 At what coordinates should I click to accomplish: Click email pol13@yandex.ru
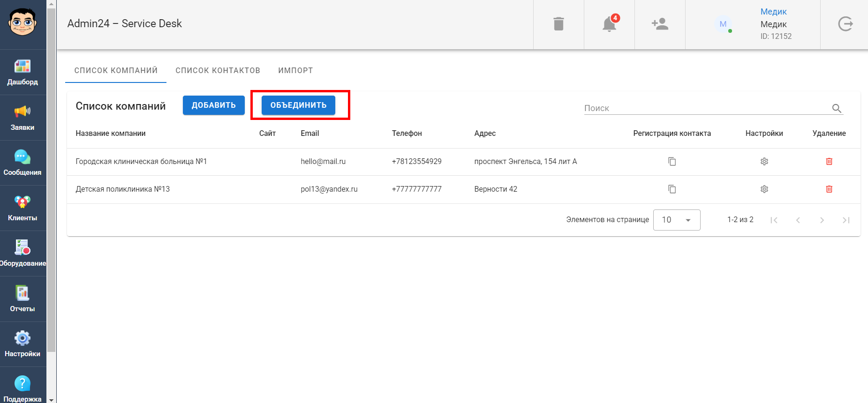tap(329, 189)
